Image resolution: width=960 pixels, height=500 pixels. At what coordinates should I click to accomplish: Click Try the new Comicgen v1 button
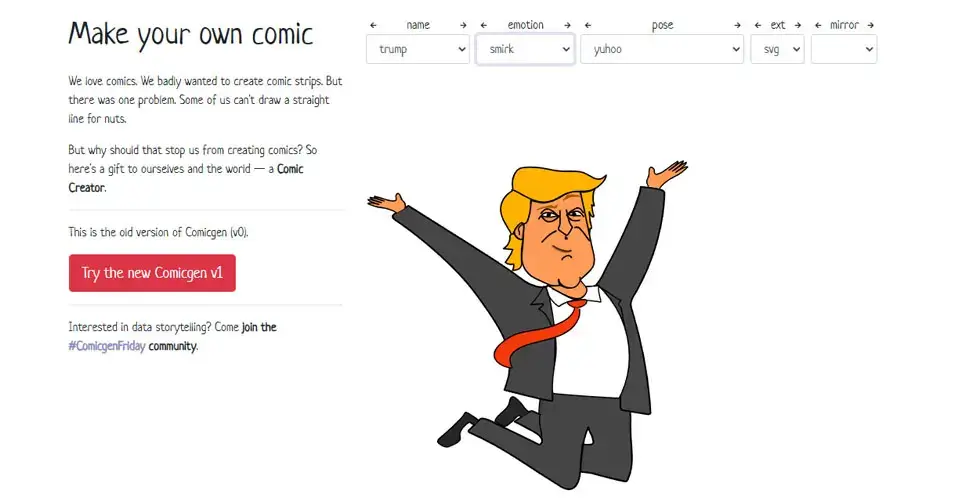pyautogui.click(x=152, y=273)
